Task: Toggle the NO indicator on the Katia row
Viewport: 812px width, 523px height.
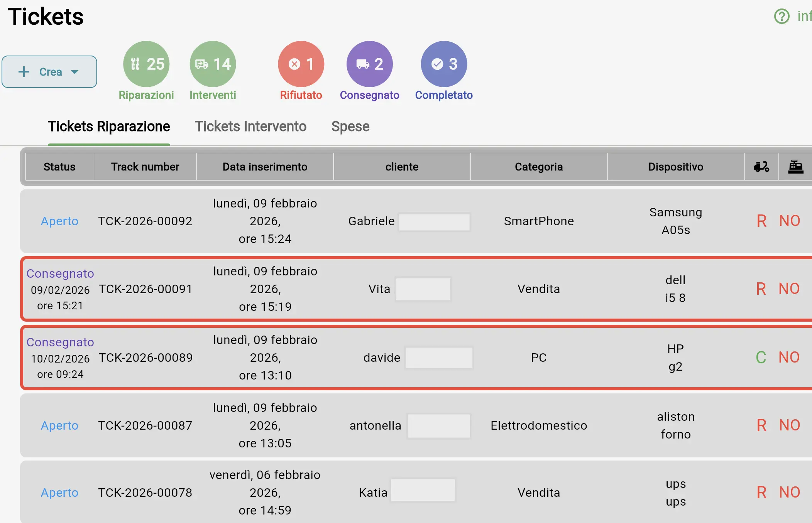Action: point(789,492)
